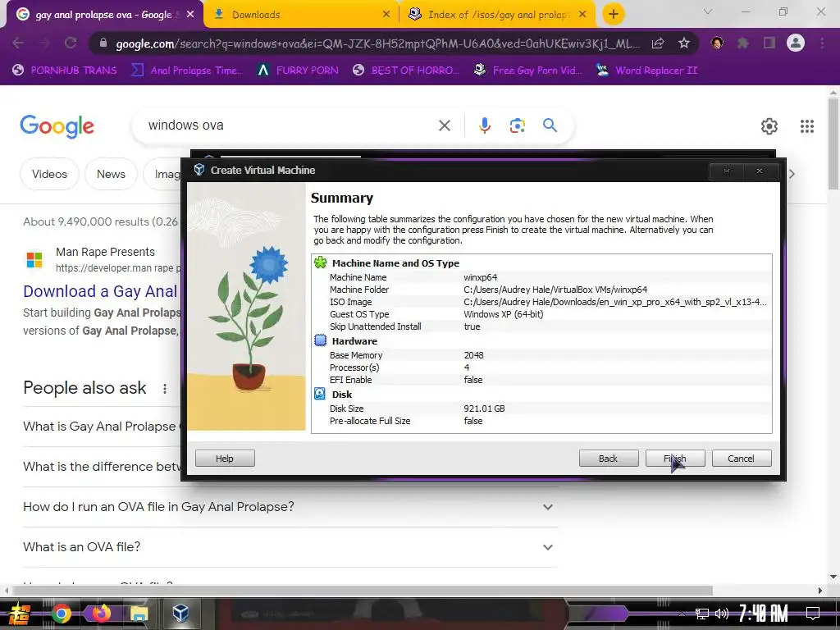
Task: Open the tab search dropdown arrow
Action: 708,11
